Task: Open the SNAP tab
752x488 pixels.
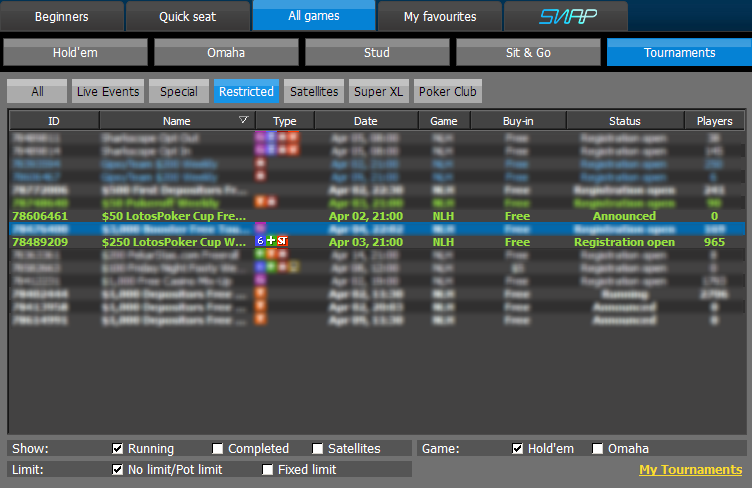Action: (x=566, y=16)
